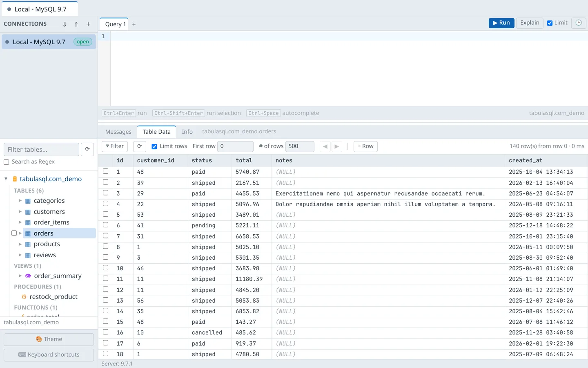Open the Filter button for table data

tap(115, 146)
